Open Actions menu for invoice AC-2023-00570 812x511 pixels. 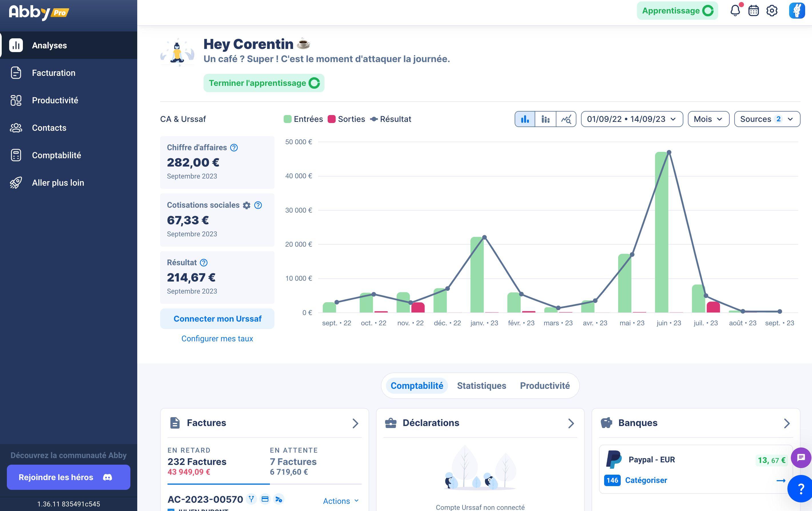tap(341, 501)
